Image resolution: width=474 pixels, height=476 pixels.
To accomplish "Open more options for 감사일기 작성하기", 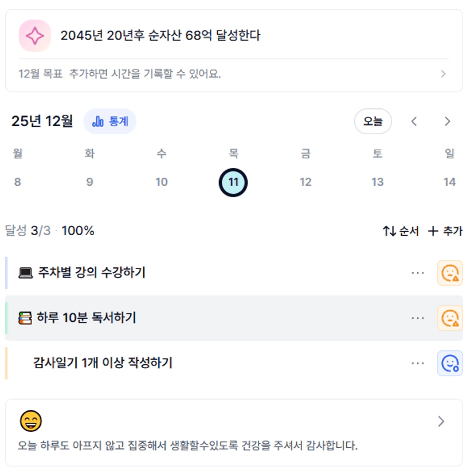I will 418,363.
